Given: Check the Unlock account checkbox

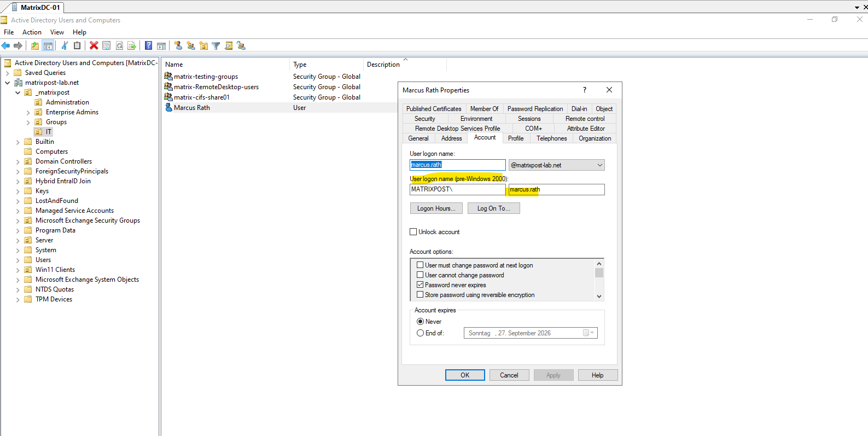Looking at the screenshot, I should (x=413, y=232).
